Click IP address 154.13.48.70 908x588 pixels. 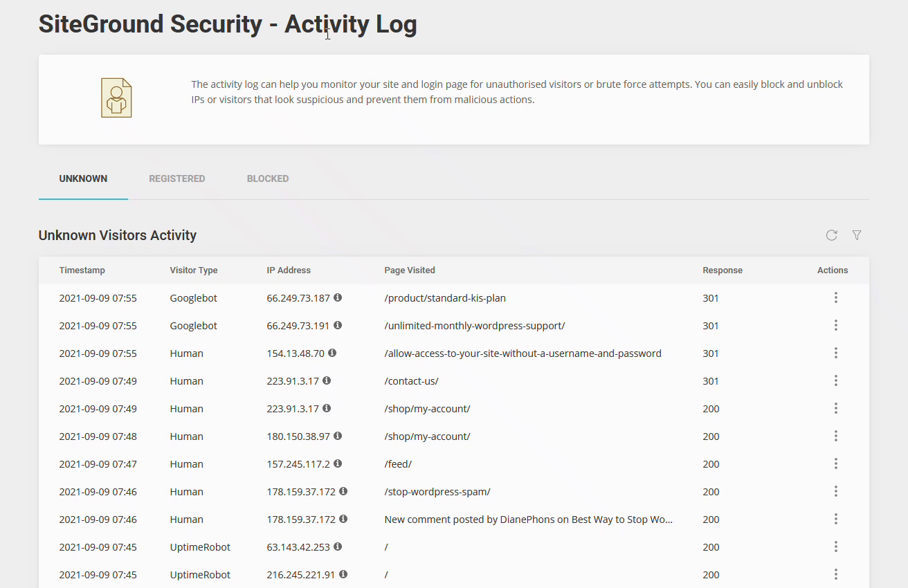(296, 353)
